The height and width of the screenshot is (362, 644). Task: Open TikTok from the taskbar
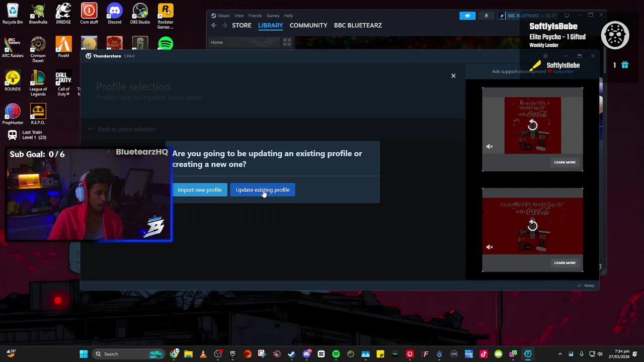[x=484, y=354]
